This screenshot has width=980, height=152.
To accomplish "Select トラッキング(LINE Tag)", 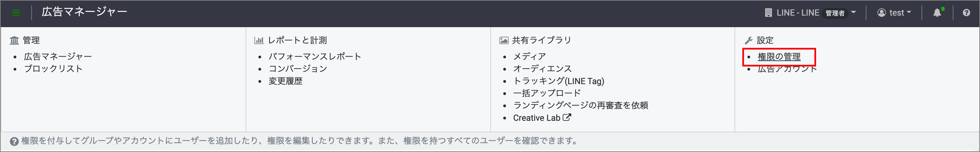I will click(x=558, y=81).
